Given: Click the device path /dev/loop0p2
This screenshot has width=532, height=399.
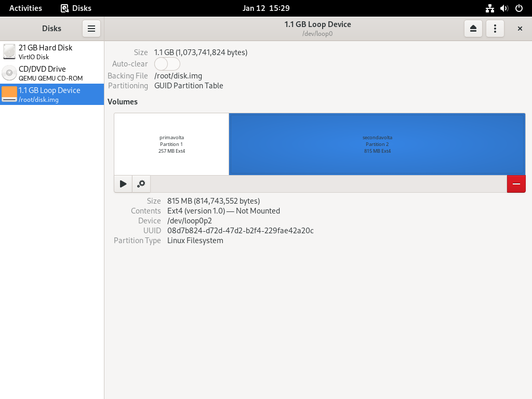Looking at the screenshot, I should [x=189, y=221].
